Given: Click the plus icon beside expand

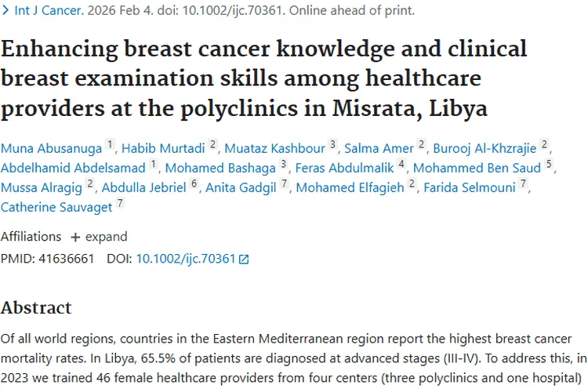Looking at the screenshot, I should [x=75, y=237].
